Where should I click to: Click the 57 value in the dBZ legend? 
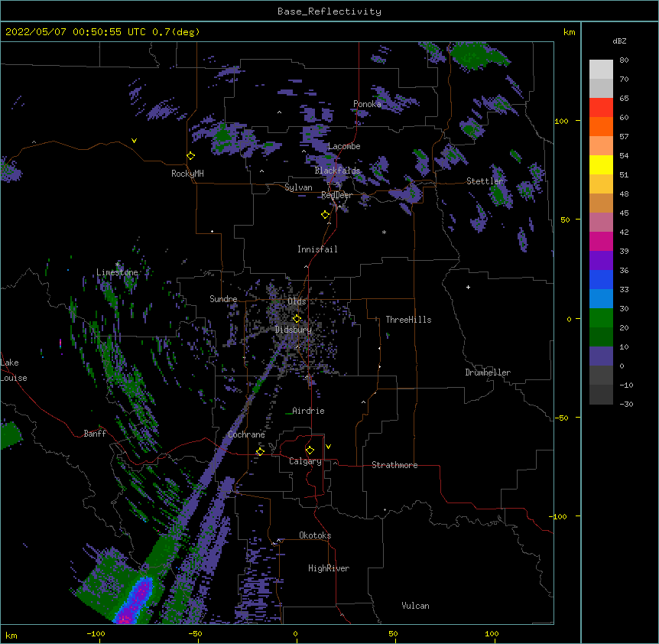(624, 137)
